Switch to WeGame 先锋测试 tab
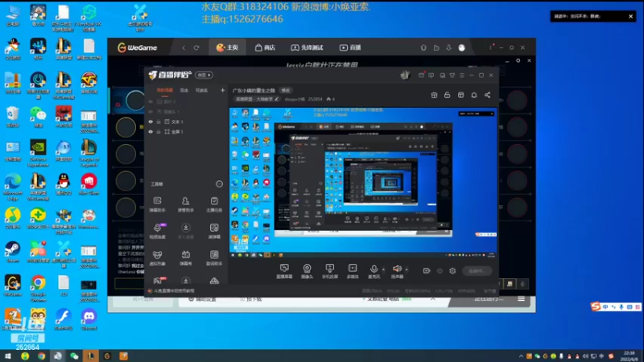The width and height of the screenshot is (644, 362). (307, 47)
